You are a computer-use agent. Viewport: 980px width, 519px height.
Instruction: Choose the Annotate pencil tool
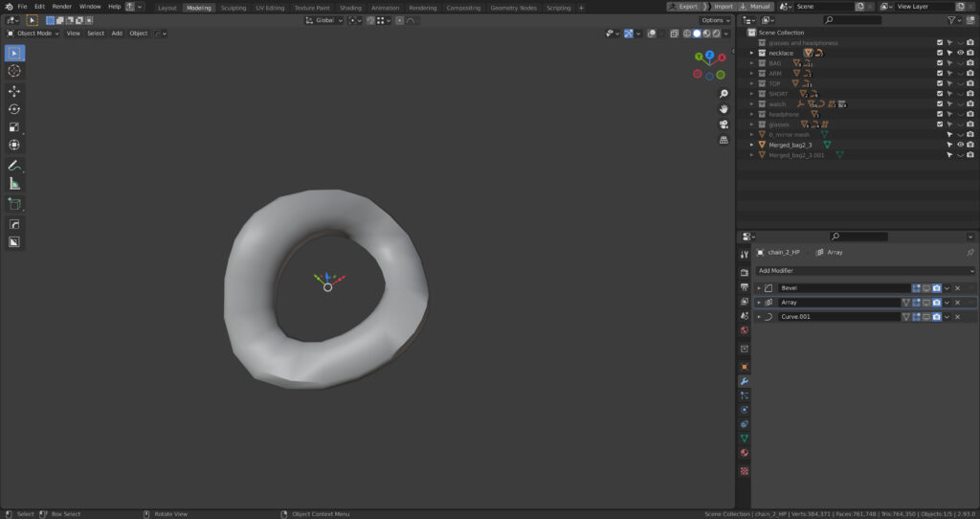coord(14,165)
